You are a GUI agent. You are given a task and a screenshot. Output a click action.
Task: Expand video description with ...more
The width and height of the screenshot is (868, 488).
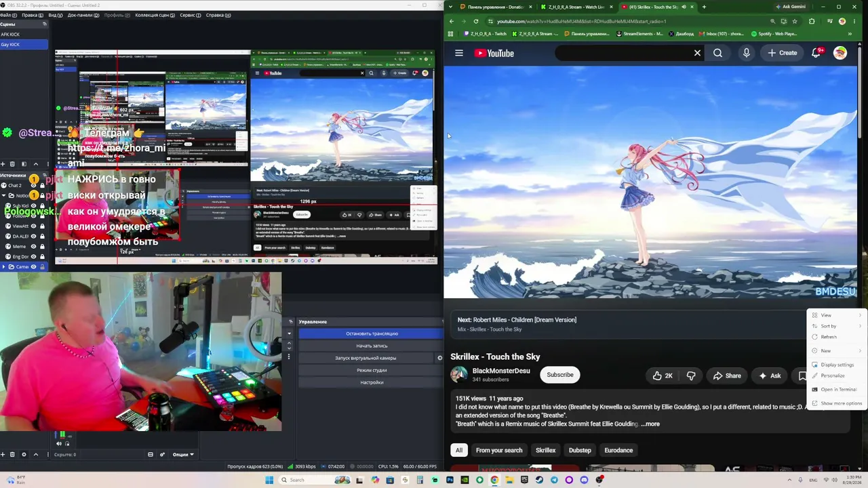point(650,424)
